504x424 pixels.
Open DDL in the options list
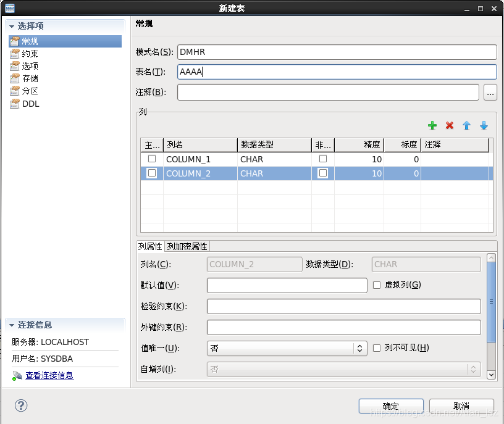(x=30, y=104)
